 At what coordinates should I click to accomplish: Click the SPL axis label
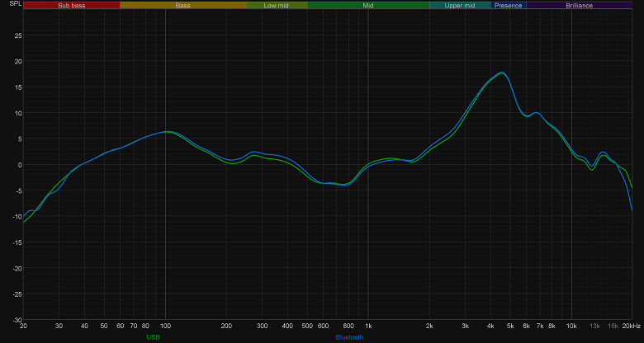point(15,3)
